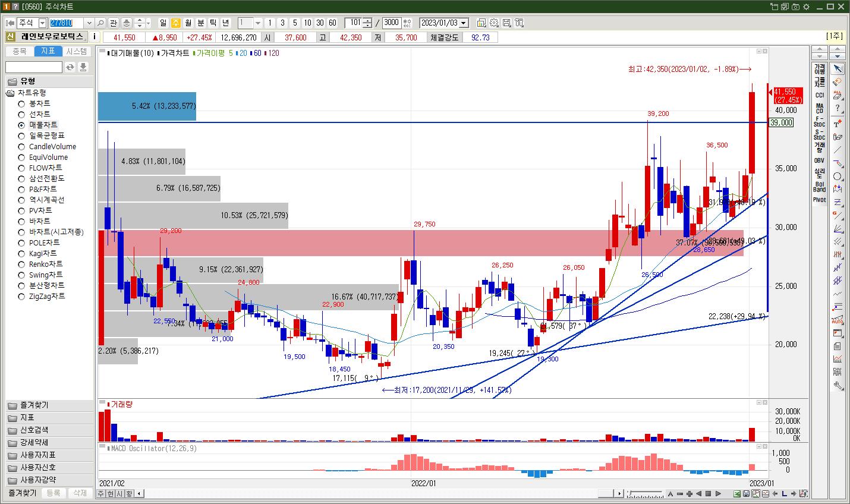Screen dimensions: 850x504
Task: Click the total count field showing 3000
Action: tap(392, 23)
